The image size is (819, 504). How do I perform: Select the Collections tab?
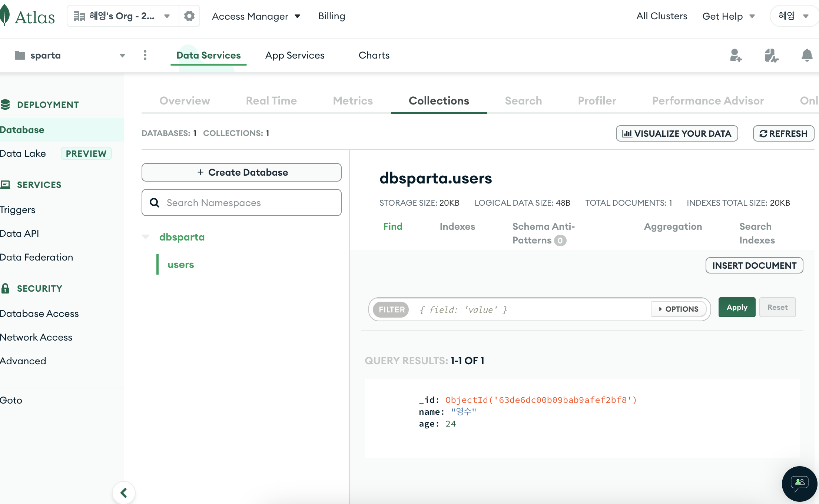click(x=439, y=101)
